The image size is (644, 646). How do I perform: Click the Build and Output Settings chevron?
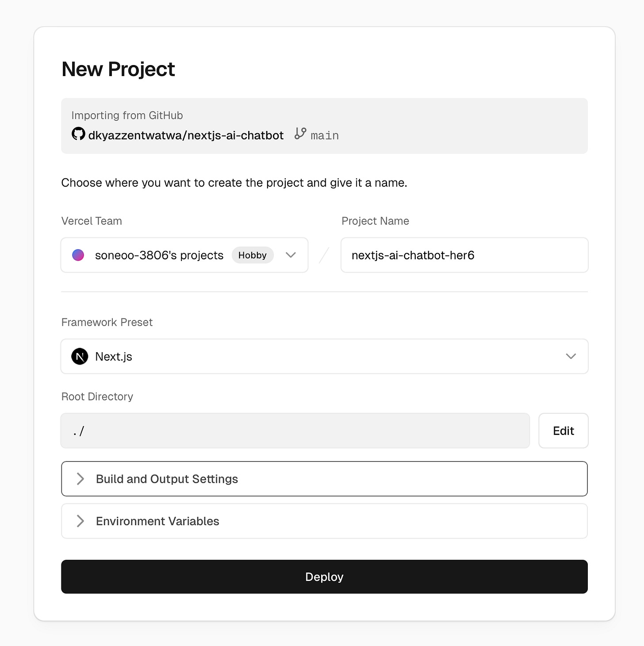(80, 479)
